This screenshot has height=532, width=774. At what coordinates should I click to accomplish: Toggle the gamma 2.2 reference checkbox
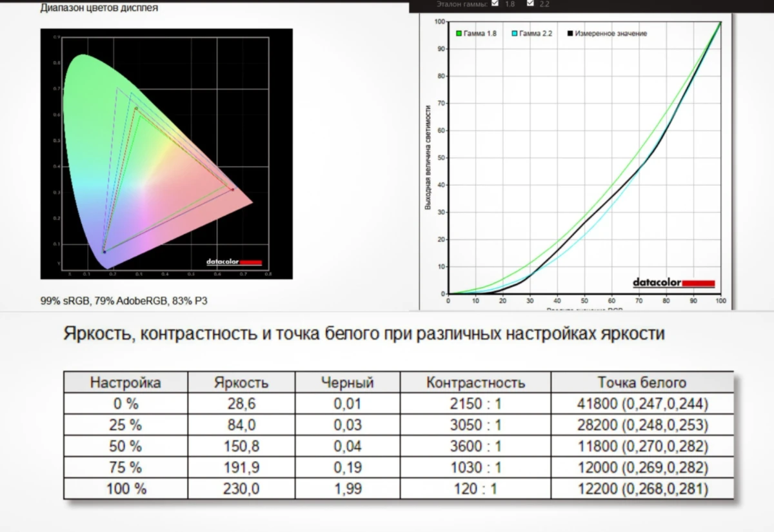click(x=530, y=3)
